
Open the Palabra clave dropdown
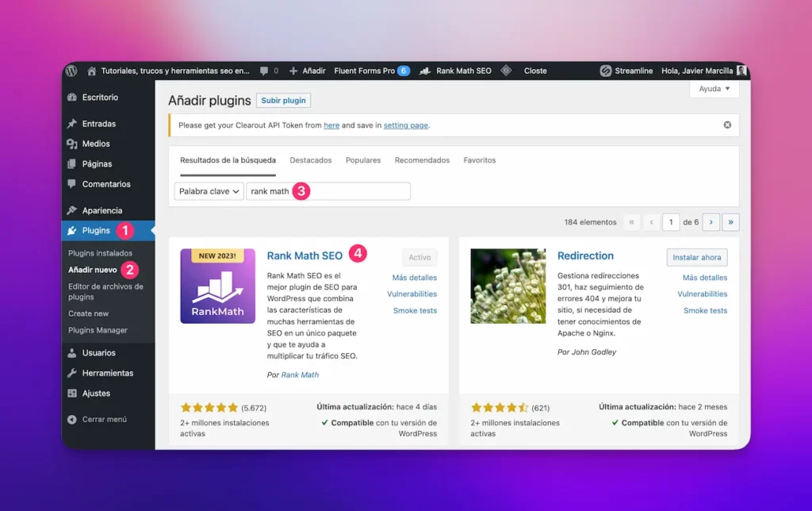pos(208,191)
